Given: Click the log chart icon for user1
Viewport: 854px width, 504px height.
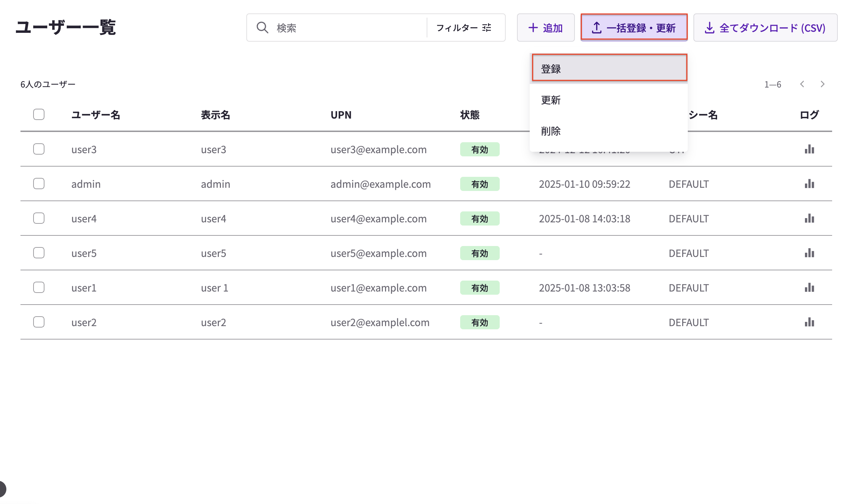Looking at the screenshot, I should click(x=809, y=288).
